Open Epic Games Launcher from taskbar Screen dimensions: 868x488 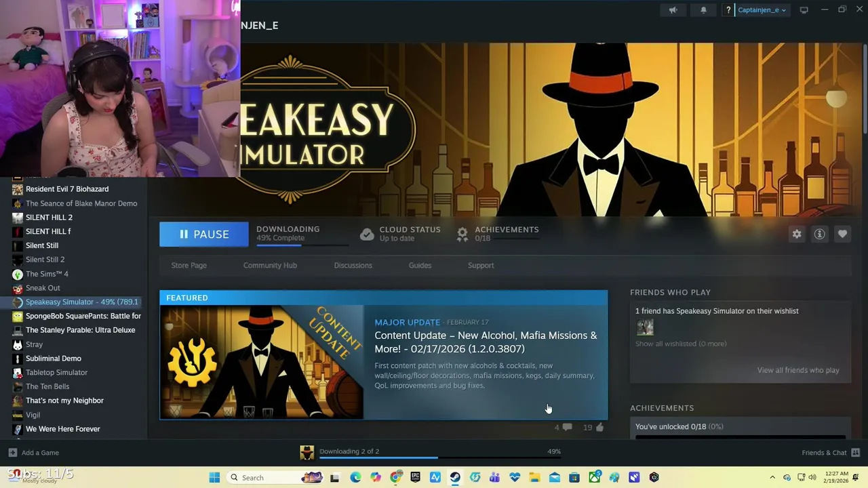[415, 478]
